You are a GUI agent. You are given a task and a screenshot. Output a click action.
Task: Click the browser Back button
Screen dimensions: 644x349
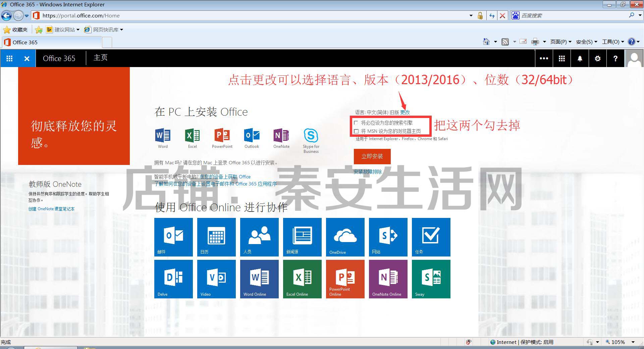(x=6, y=15)
